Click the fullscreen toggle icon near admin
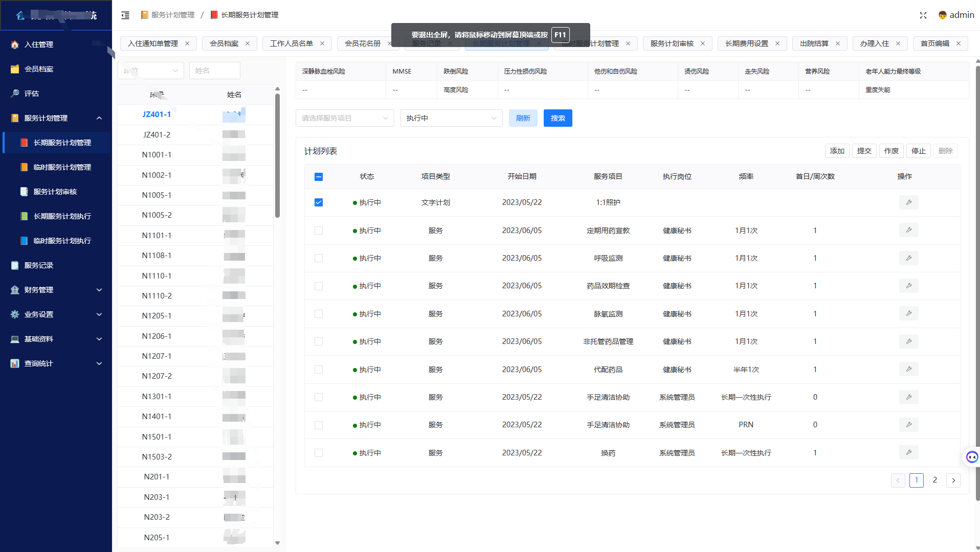 click(923, 15)
